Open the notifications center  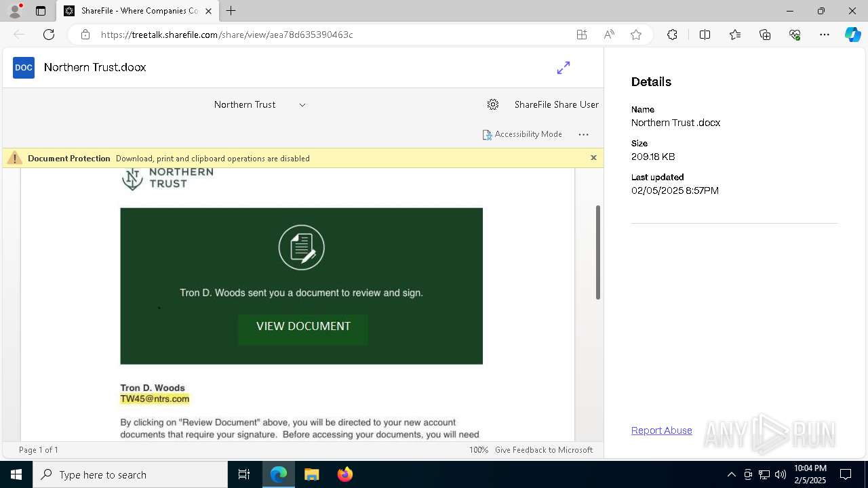coord(846,474)
